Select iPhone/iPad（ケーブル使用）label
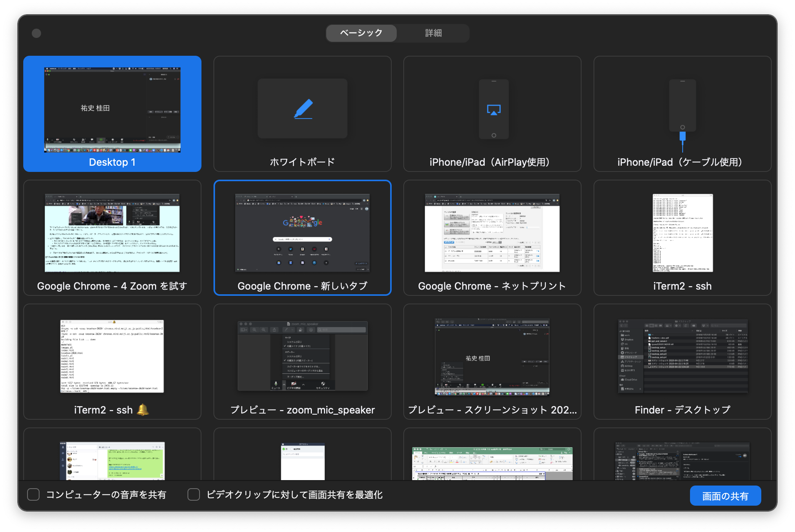This screenshot has height=532, width=795. (682, 162)
